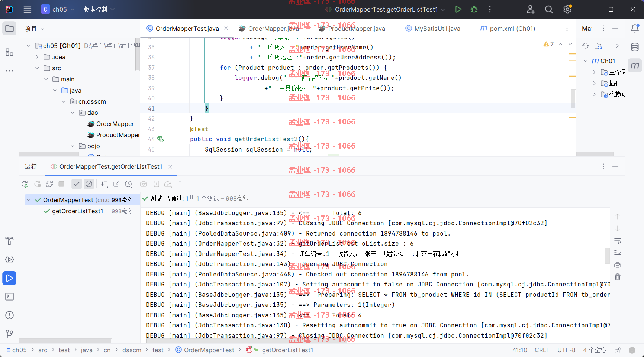Rerun the test in Run panel

pos(25,184)
